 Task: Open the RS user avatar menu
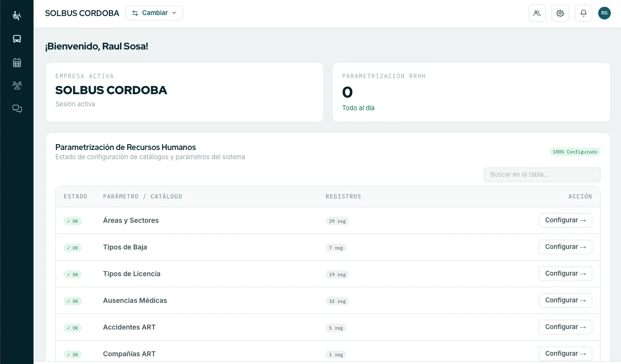pos(604,13)
